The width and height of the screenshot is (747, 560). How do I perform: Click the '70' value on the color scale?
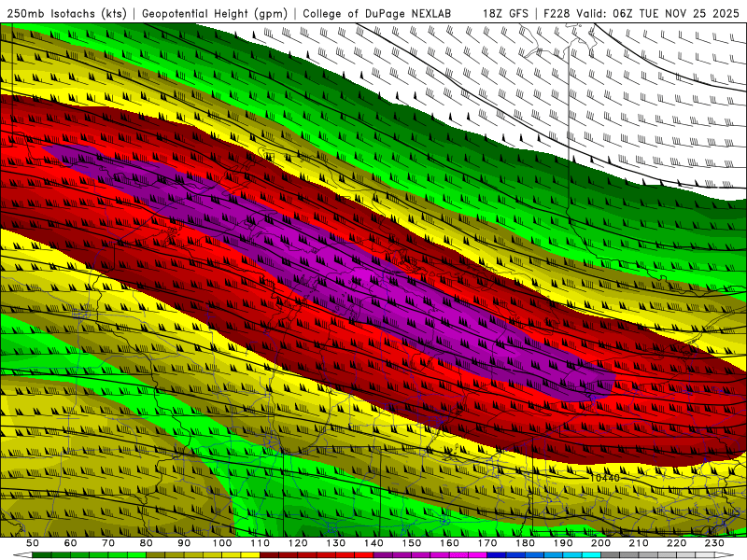108,543
